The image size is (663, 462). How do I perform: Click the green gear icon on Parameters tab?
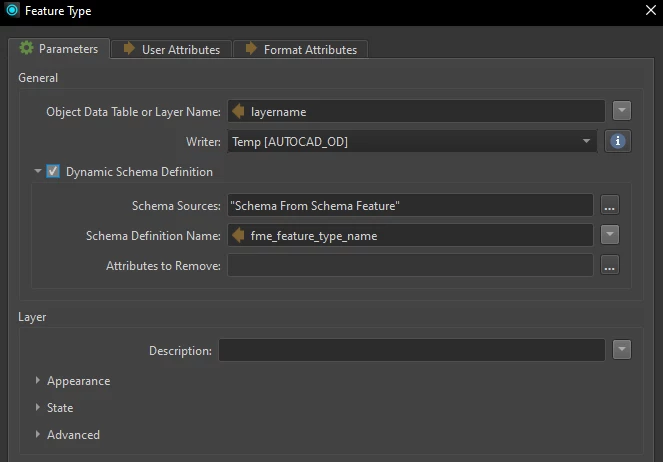[x=27, y=48]
